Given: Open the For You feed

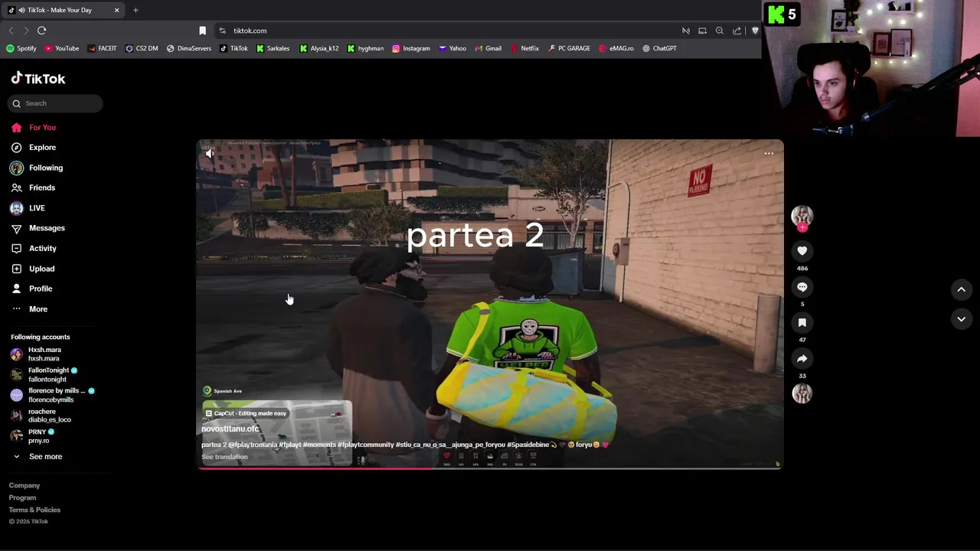Looking at the screenshot, I should pyautogui.click(x=34, y=127).
